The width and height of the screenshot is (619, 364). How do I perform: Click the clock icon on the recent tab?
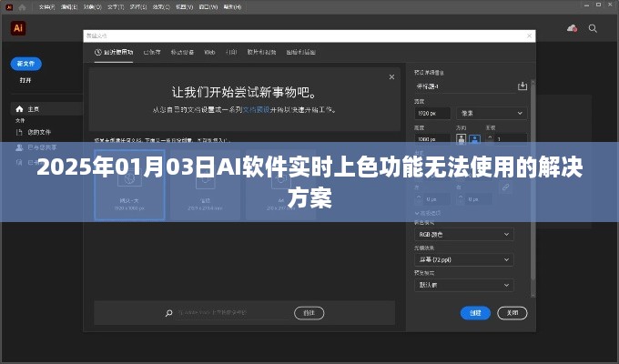pyautogui.click(x=98, y=52)
